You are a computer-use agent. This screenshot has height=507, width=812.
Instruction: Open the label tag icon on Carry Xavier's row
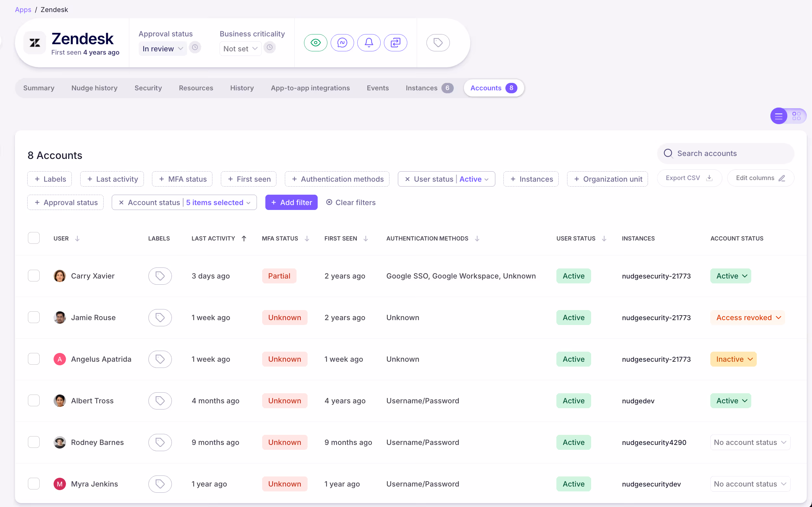[160, 276]
